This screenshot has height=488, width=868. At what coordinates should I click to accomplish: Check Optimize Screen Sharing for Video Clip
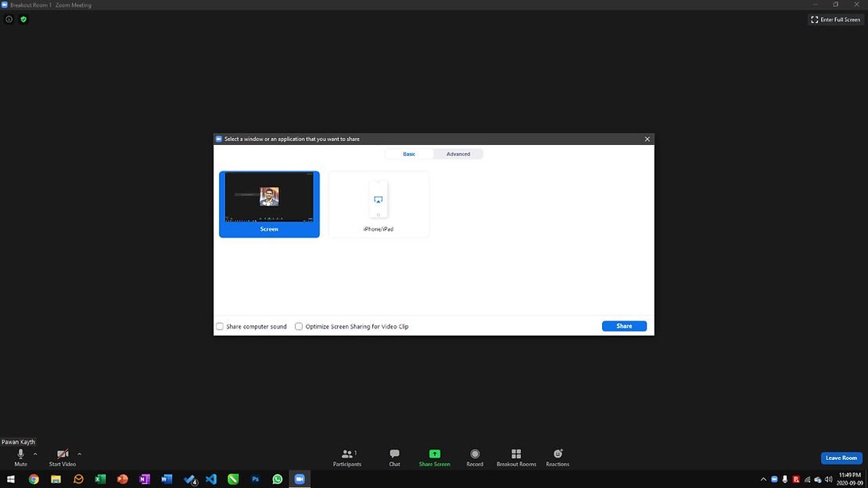click(x=299, y=327)
